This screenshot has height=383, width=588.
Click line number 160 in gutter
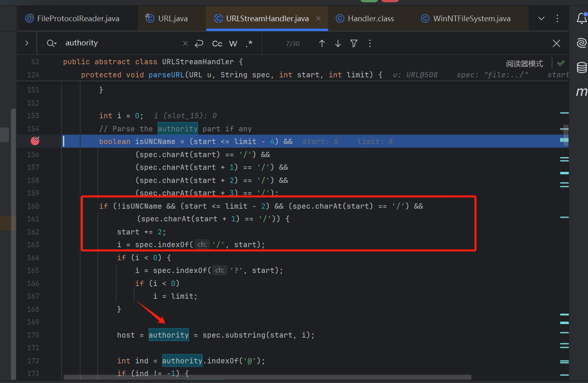tap(33, 206)
